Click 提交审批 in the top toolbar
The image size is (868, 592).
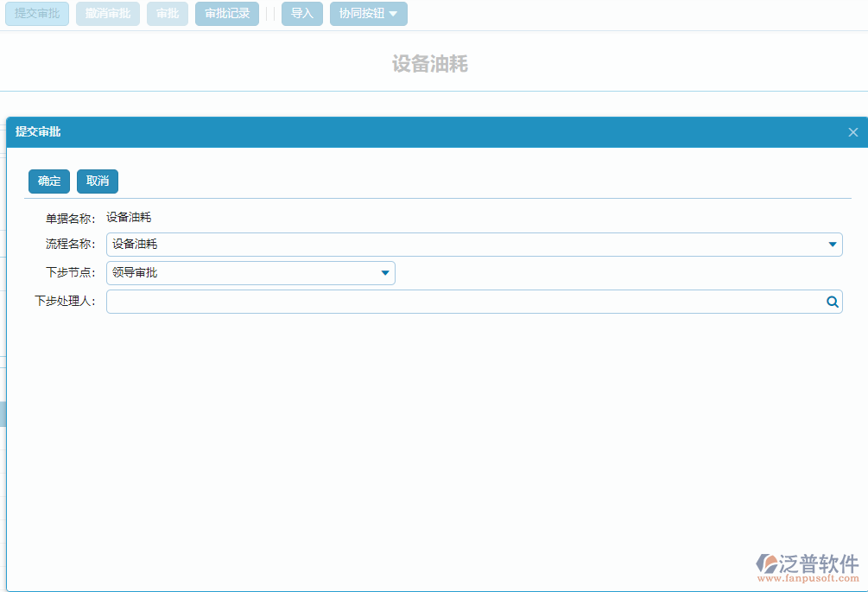(37, 14)
